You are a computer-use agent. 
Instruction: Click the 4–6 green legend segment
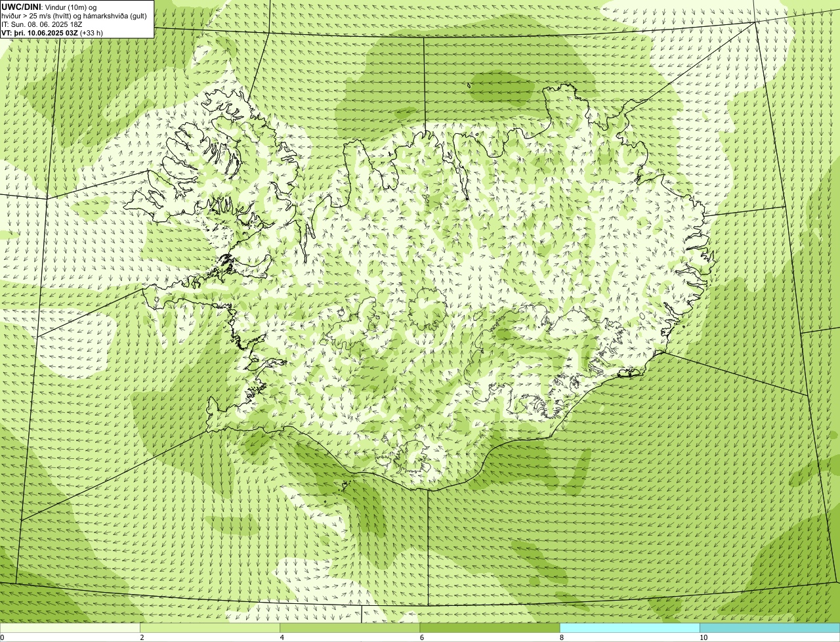click(x=350, y=628)
